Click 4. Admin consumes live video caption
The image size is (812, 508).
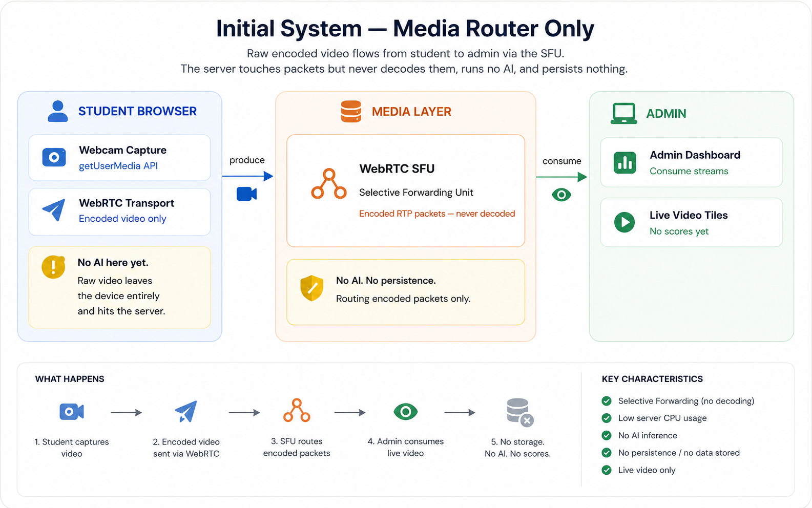pos(405,447)
